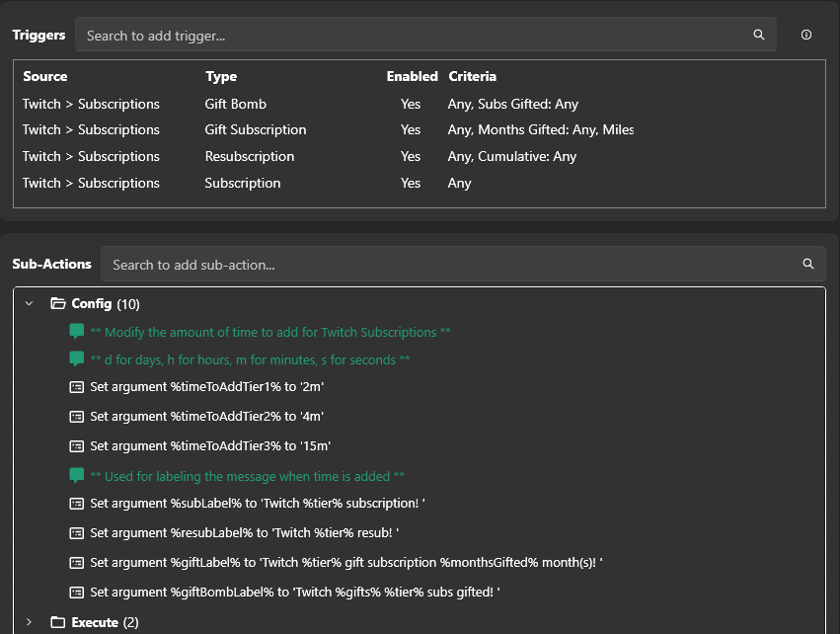The width and height of the screenshot is (840, 634).
Task: Click the search magnifier in the Triggers bar
Action: click(758, 35)
